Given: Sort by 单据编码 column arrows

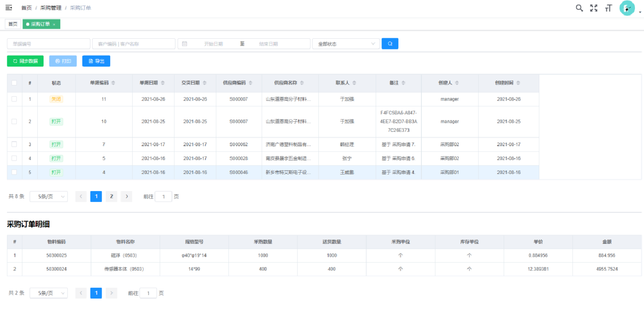Looking at the screenshot, I should click(113, 83).
